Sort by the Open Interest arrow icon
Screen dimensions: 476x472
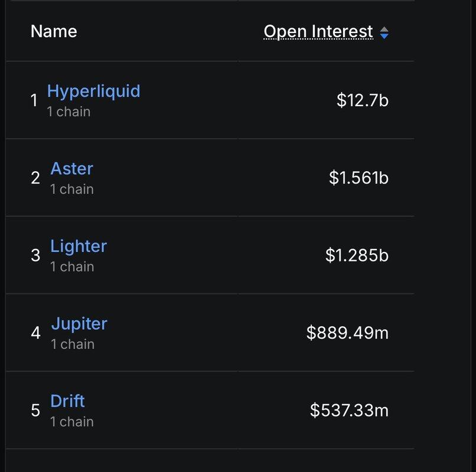(384, 33)
